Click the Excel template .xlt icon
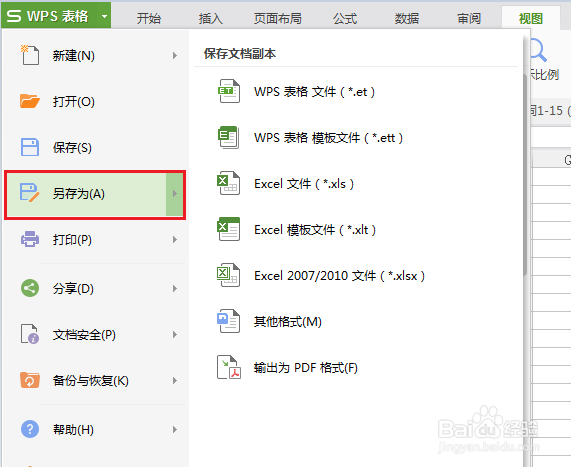Screen dimensions: 571x467 tap(228, 229)
